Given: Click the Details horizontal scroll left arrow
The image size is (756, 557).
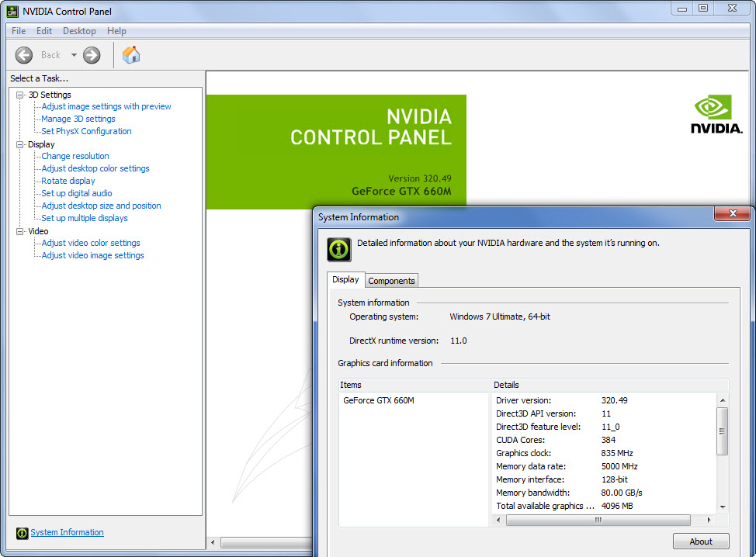Looking at the screenshot, I should point(498,520).
